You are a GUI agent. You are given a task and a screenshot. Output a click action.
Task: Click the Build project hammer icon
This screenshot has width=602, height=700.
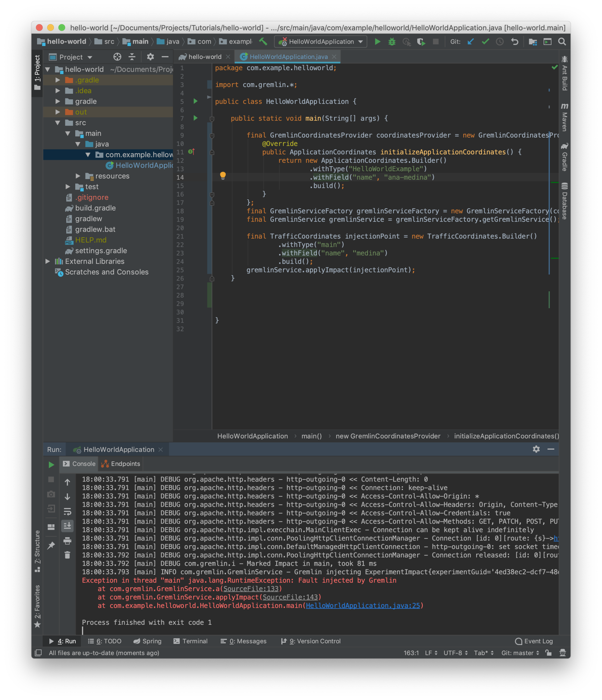tap(263, 42)
